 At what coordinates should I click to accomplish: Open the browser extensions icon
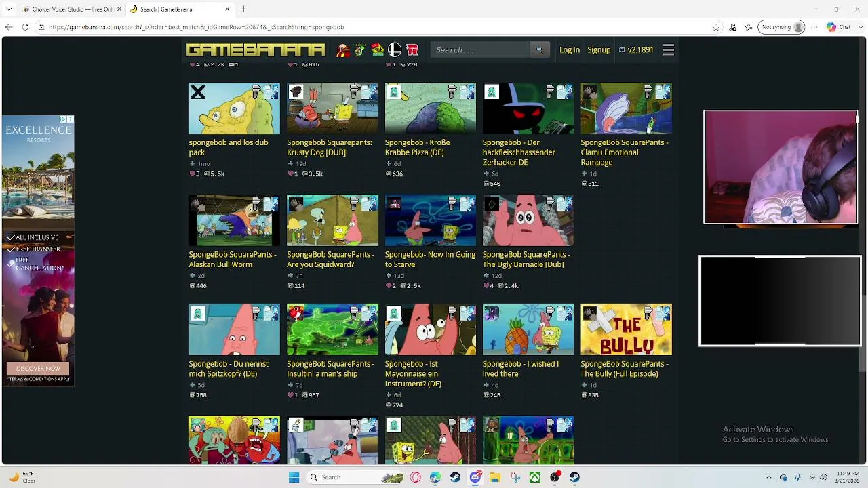[x=733, y=27]
